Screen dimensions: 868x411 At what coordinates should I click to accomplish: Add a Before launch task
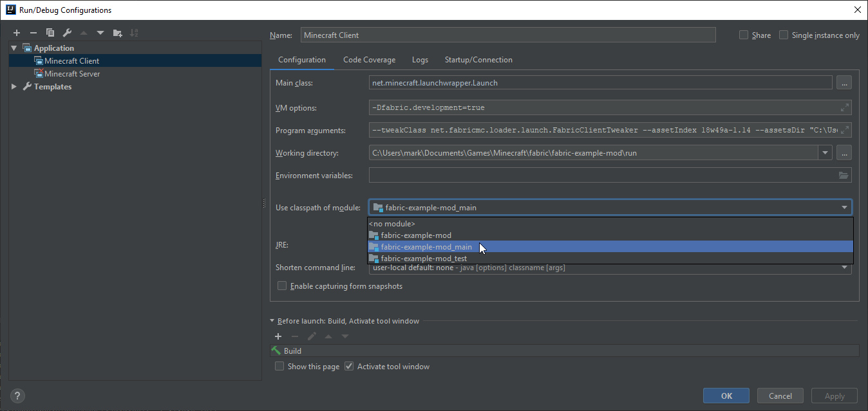[278, 336]
